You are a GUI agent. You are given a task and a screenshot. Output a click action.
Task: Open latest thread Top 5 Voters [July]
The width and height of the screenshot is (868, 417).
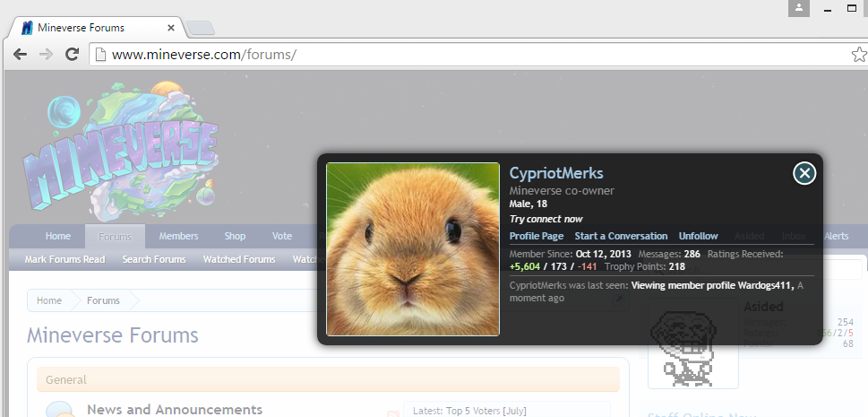(x=486, y=411)
